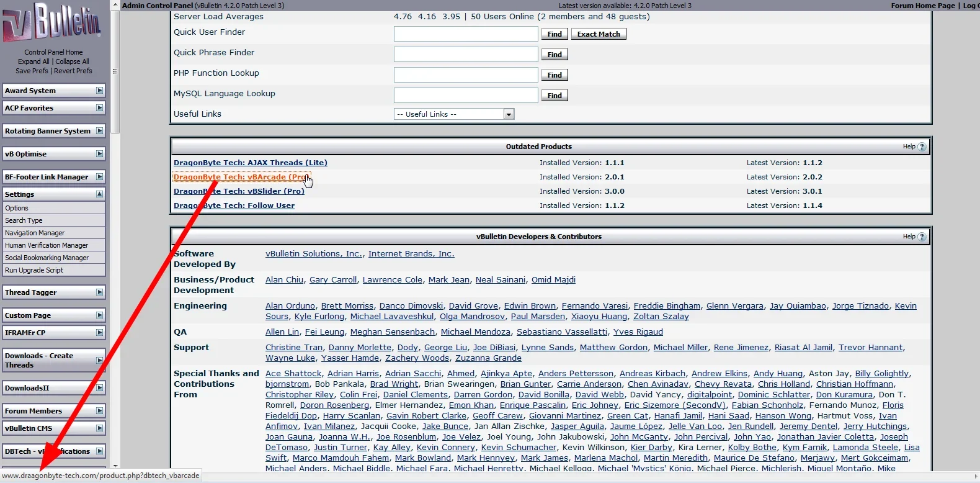Expand the IFRAMEr CP arrow icon
The height and width of the screenshot is (483, 980).
99,333
